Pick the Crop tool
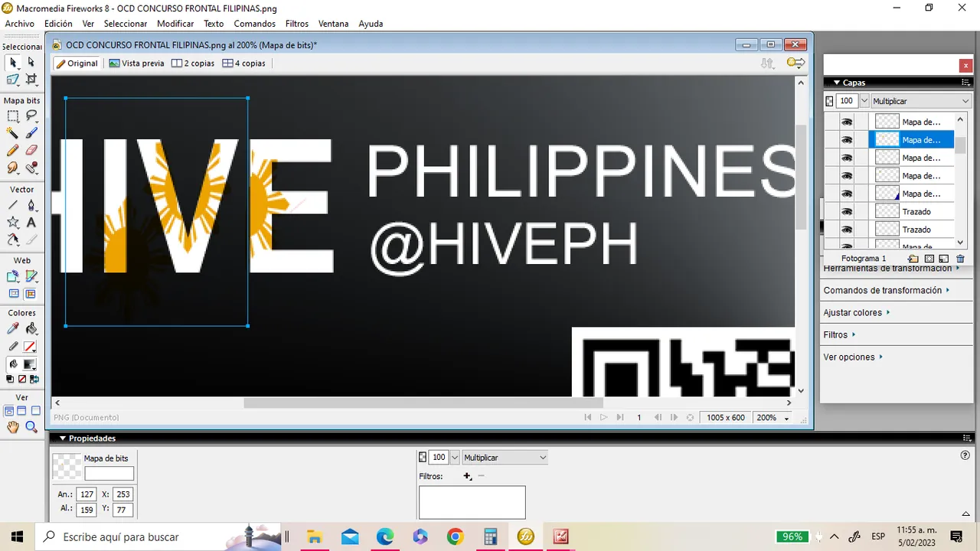This screenshot has height=551, width=980. 31,79
